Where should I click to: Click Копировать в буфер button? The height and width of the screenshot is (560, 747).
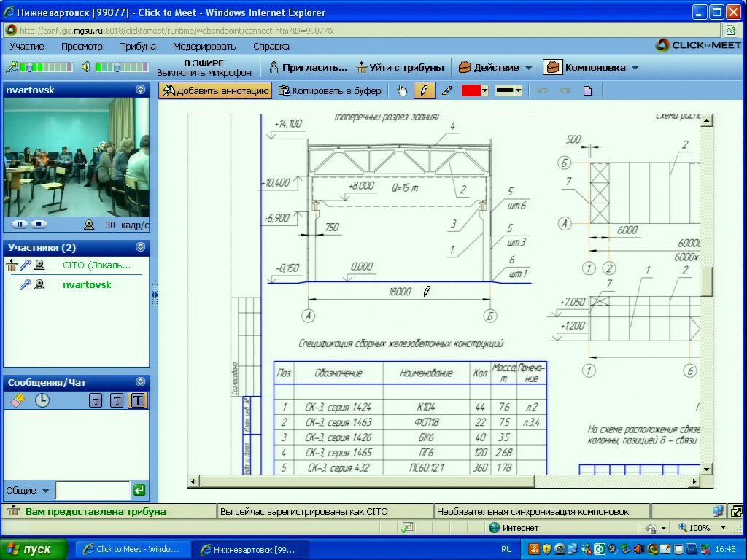coord(330,90)
